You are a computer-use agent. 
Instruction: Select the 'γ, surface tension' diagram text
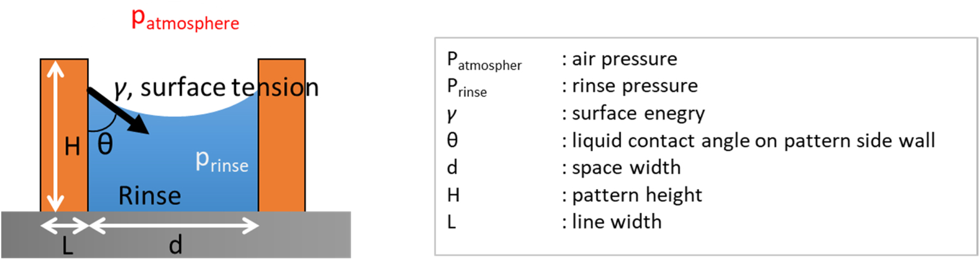216,88
